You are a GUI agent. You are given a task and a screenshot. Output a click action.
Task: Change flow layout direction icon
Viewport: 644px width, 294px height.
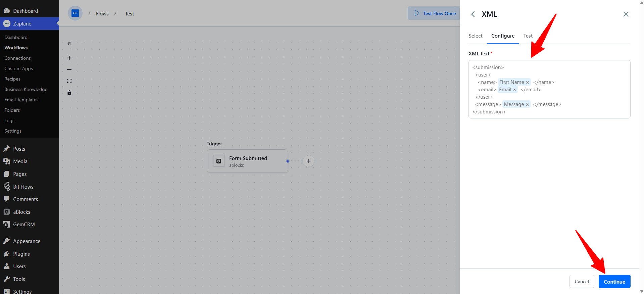(69, 43)
